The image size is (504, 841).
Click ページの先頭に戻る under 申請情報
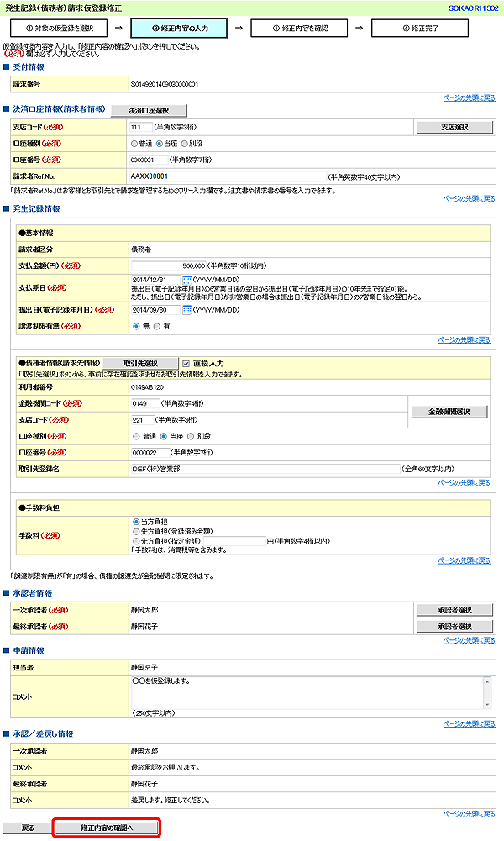[x=470, y=724]
